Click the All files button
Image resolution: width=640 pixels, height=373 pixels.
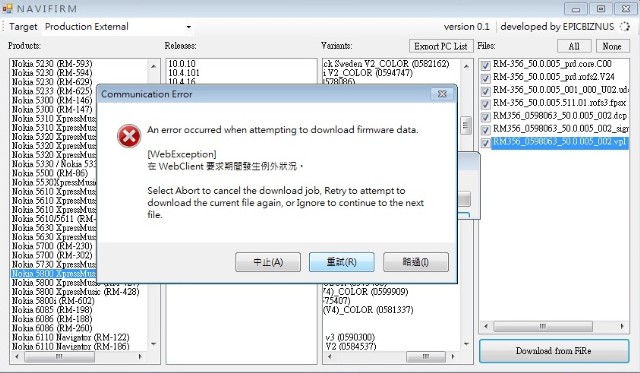(574, 47)
